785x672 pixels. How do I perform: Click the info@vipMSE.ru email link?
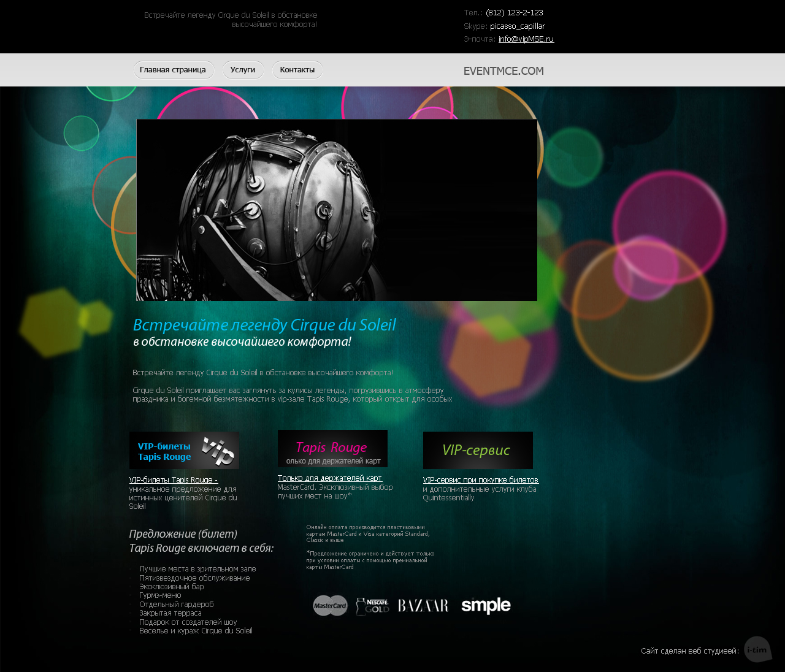[526, 39]
